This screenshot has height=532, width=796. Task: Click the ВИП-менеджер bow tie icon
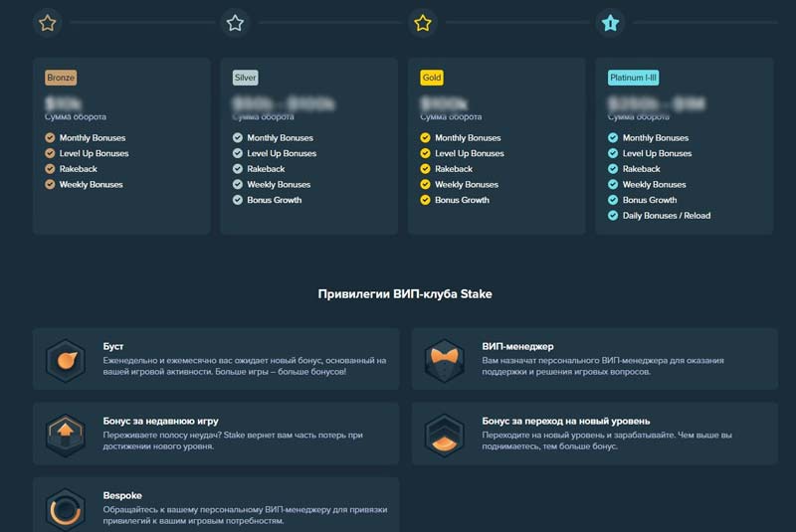tap(444, 360)
